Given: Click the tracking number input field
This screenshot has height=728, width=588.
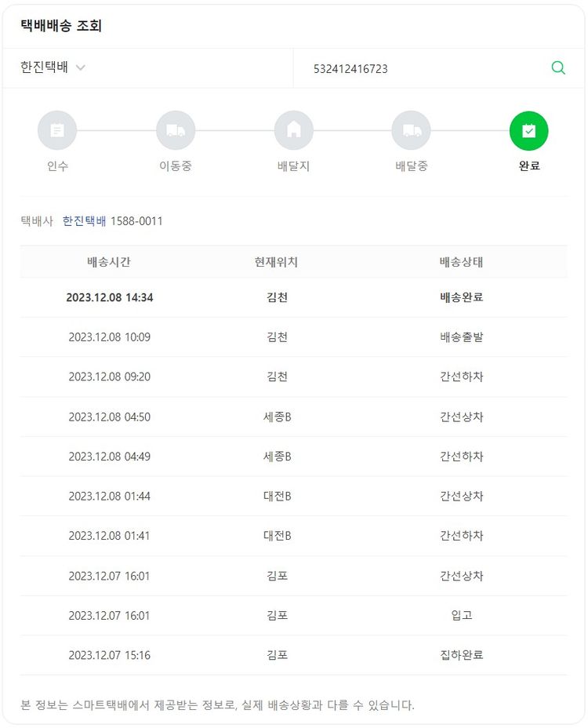Looking at the screenshot, I should tap(423, 69).
